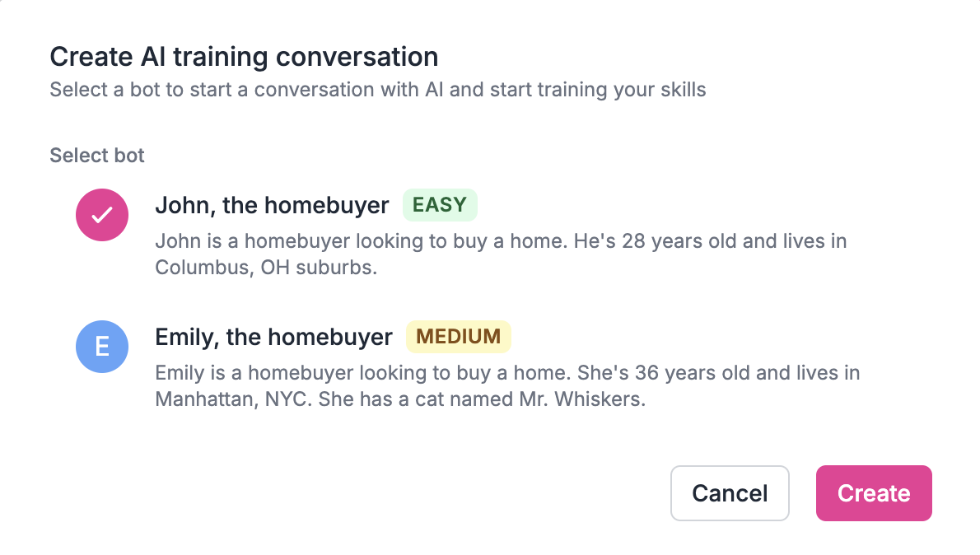Click the green EASY difficulty badge
This screenshot has height=555, width=980.
click(440, 204)
